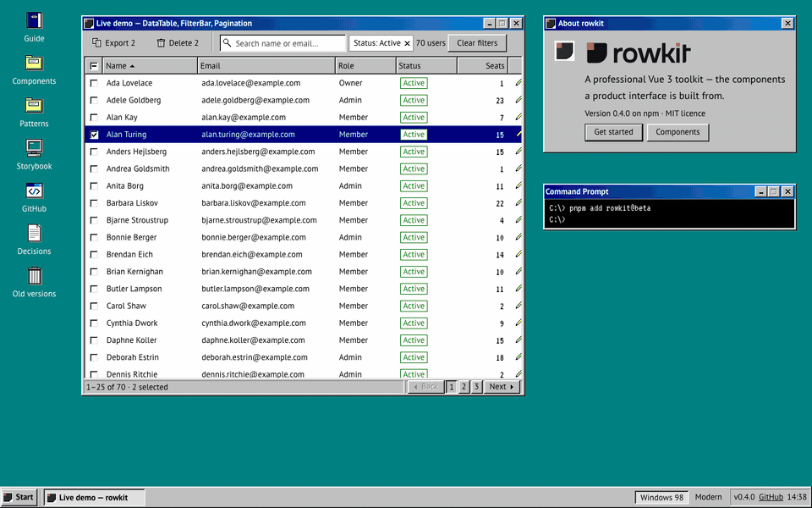Open the GitHub desktop icon
This screenshot has height=508, width=812.
tap(34, 197)
